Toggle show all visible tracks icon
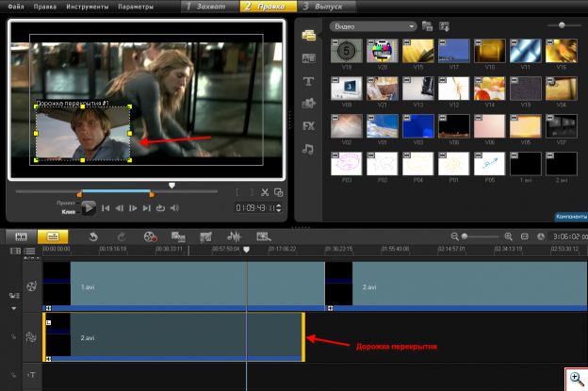This screenshot has width=588, height=391. pyautogui.click(x=15, y=251)
